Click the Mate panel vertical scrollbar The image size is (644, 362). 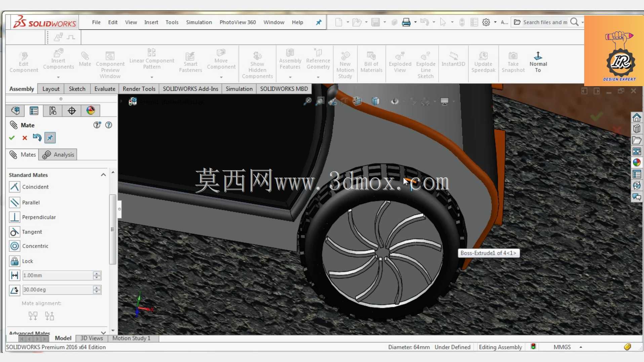[113, 229]
